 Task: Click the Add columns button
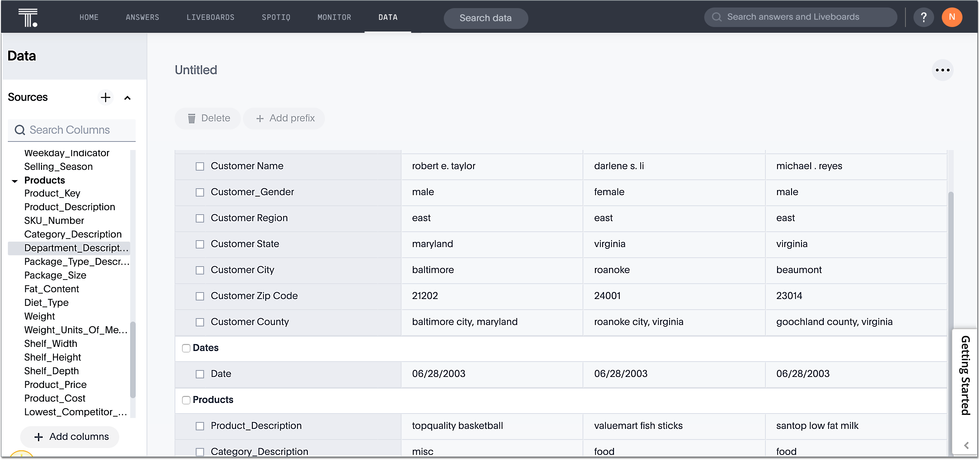(70, 437)
